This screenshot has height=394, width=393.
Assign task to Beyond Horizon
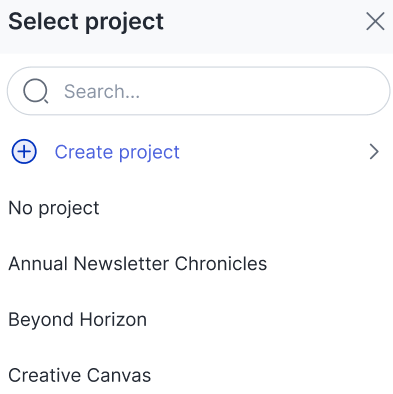77,320
